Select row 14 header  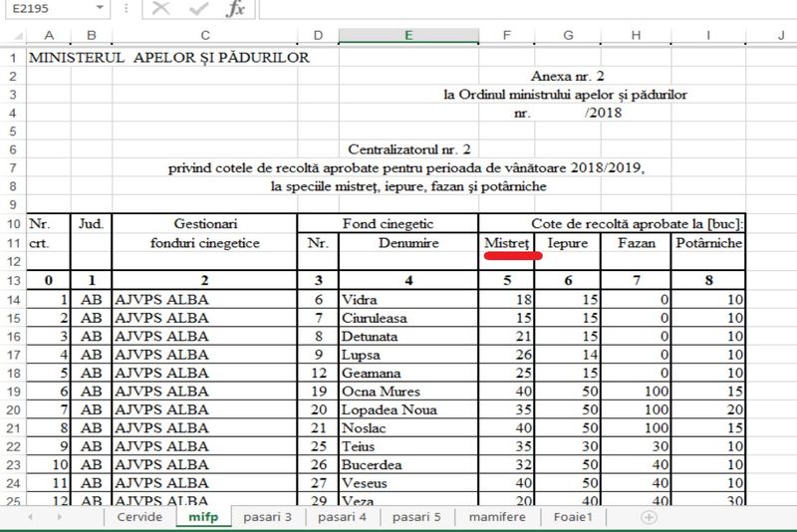click(x=14, y=299)
